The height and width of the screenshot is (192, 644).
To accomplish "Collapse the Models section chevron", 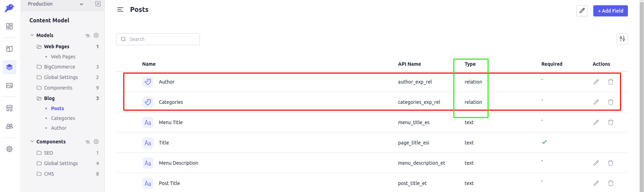I will [x=32, y=35].
